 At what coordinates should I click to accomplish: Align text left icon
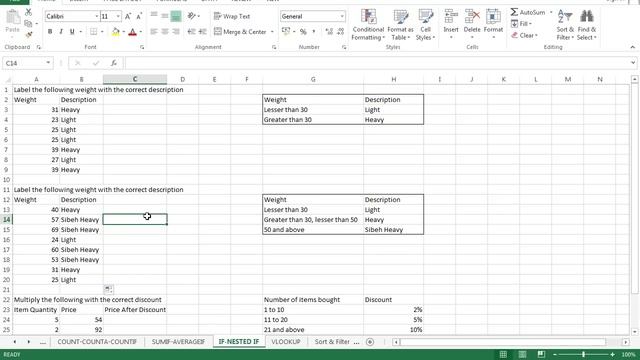[x=154, y=31]
